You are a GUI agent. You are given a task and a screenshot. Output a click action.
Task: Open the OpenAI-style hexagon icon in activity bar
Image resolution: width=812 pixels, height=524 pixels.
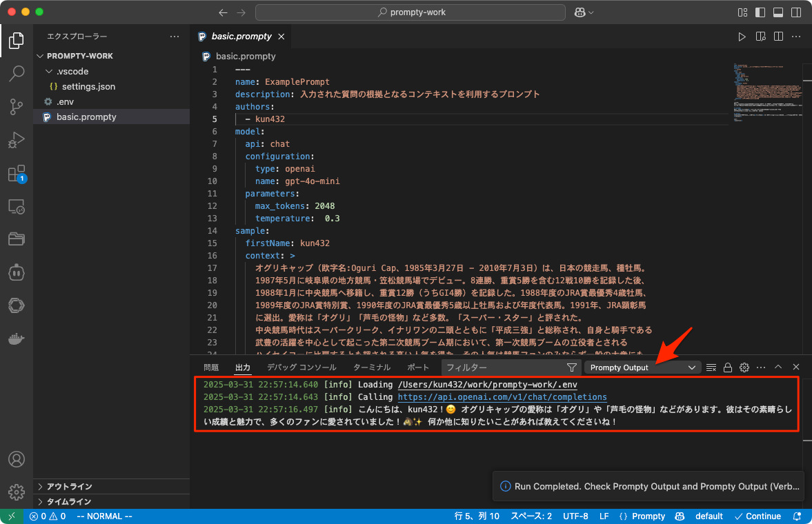[x=16, y=305]
